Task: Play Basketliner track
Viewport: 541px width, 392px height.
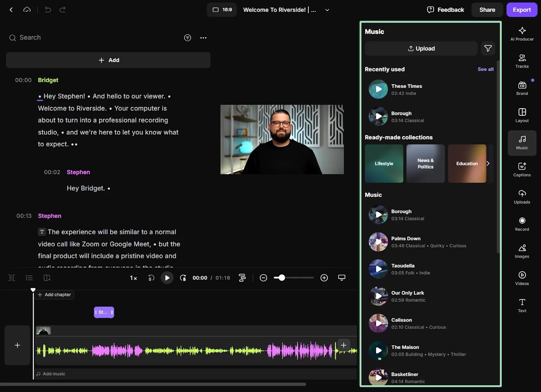Action: (x=378, y=377)
